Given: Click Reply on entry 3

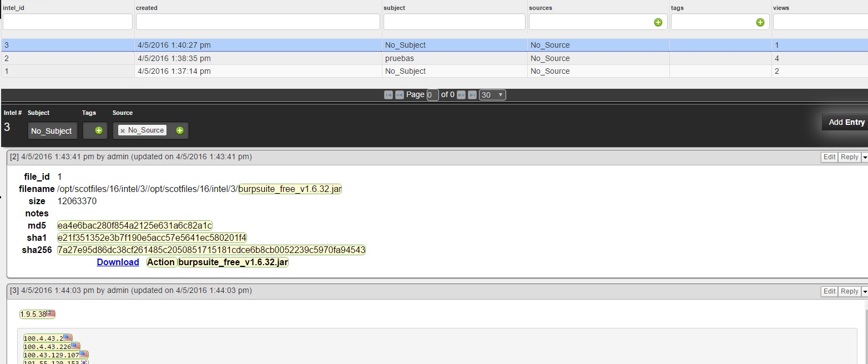Looking at the screenshot, I should click(849, 291).
